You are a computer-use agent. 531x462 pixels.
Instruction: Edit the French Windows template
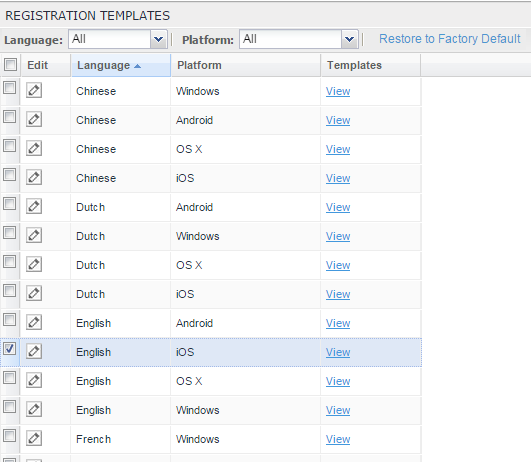point(34,438)
